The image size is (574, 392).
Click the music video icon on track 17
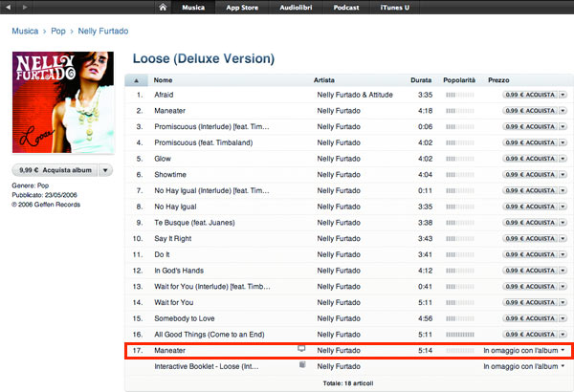pyautogui.click(x=302, y=350)
